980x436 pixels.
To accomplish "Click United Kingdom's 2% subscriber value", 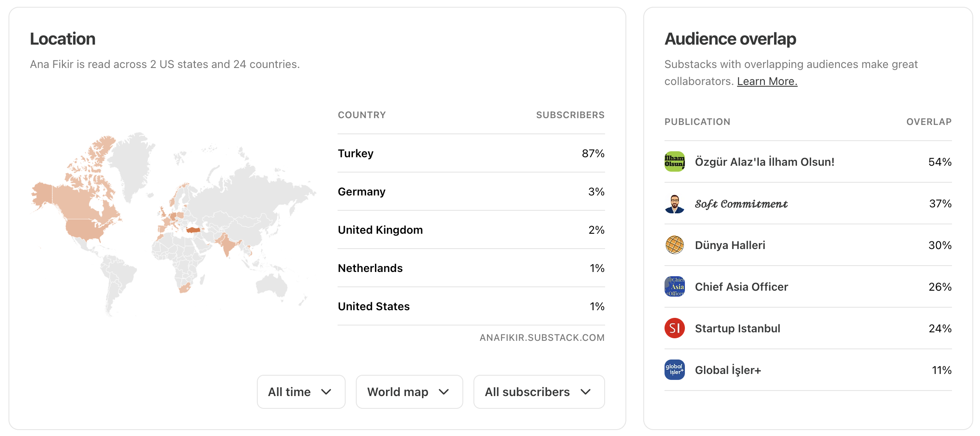I will click(x=596, y=230).
